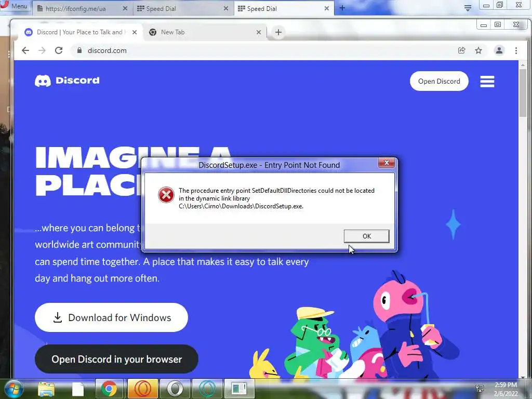532x399 pixels.
Task: Go back in Chrome
Action: click(25, 50)
